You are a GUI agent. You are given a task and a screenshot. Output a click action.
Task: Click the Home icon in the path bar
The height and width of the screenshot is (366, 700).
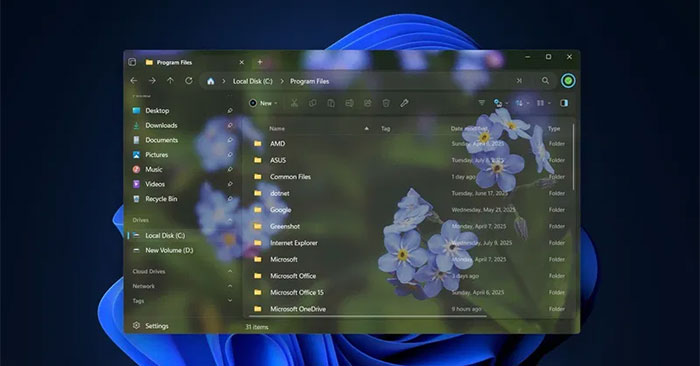click(x=210, y=81)
